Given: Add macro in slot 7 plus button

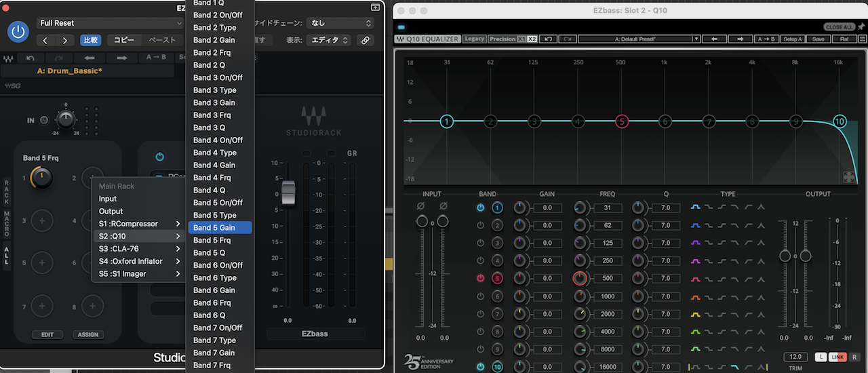Looking at the screenshot, I should tap(41, 307).
